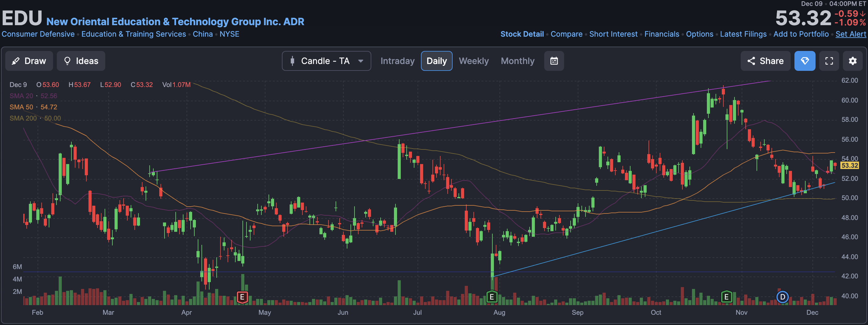Click the April earnings E marker
The width and height of the screenshot is (868, 325).
tap(242, 297)
